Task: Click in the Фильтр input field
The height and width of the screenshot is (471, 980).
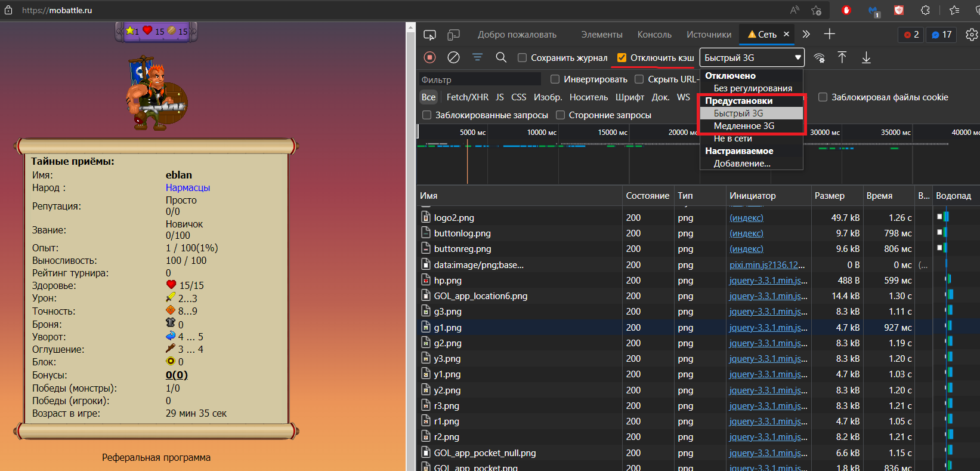Action: 480,79
